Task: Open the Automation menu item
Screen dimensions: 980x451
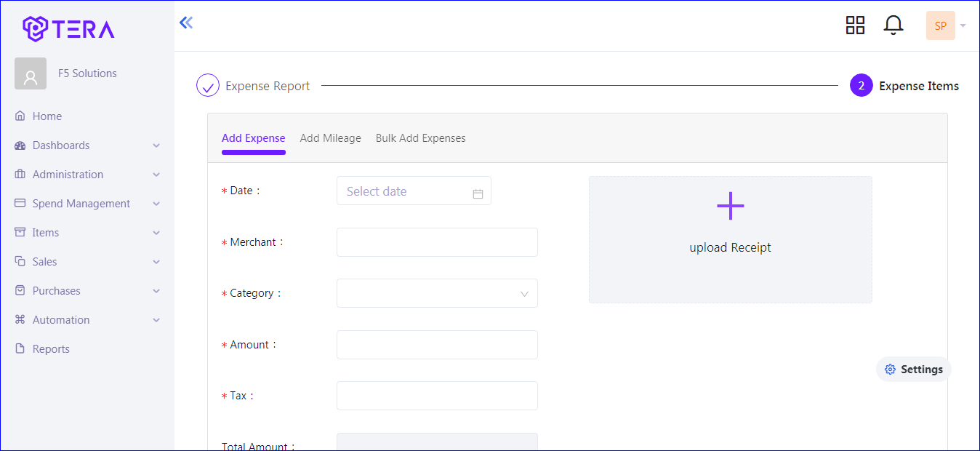Action: click(87, 320)
